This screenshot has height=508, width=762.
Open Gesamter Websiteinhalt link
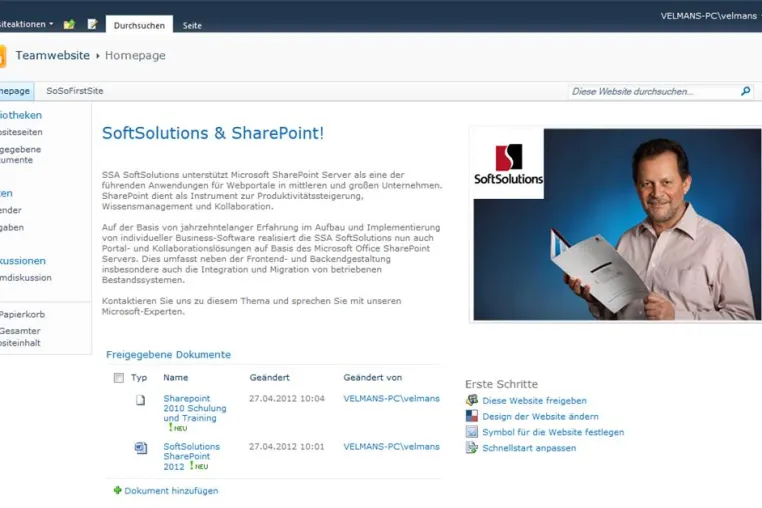coord(20,336)
